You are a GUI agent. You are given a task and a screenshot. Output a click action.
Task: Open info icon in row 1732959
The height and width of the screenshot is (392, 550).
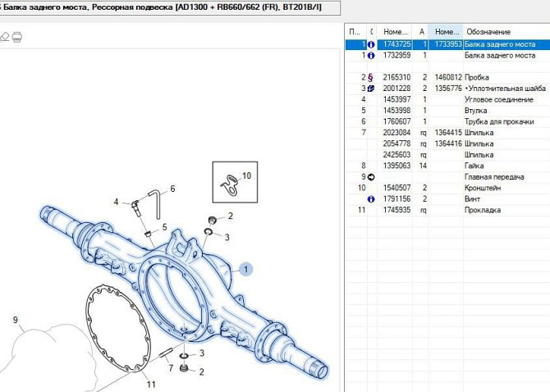[x=371, y=55]
